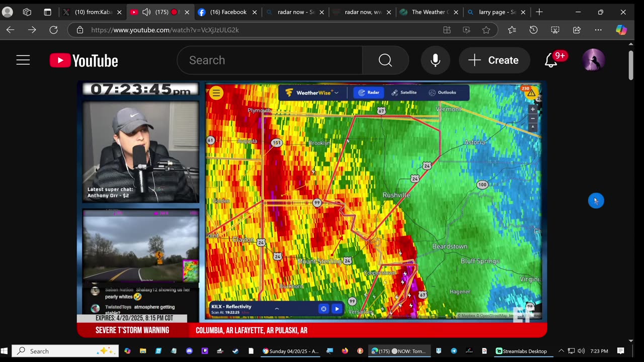Screen dimensions: 644x362
Task: Click the Windows taskbar search box
Action: click(x=65, y=351)
